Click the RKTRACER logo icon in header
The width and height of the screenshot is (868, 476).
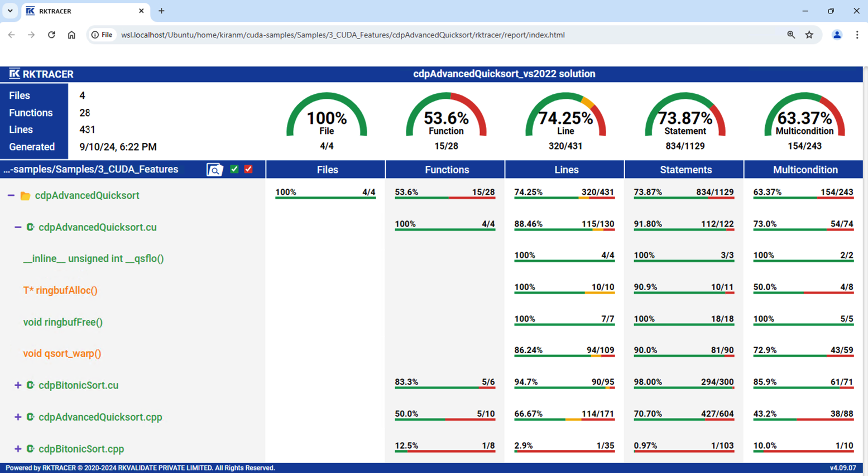click(15, 74)
